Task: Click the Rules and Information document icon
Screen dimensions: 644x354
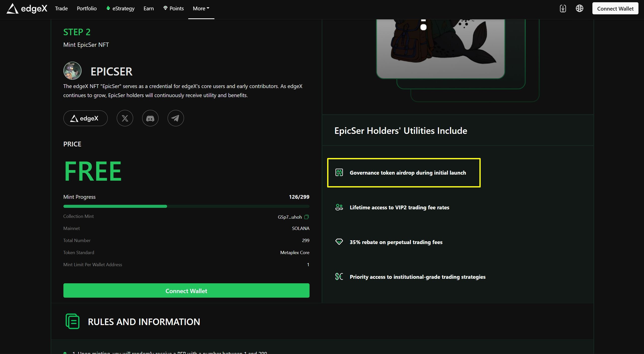Action: (x=72, y=321)
